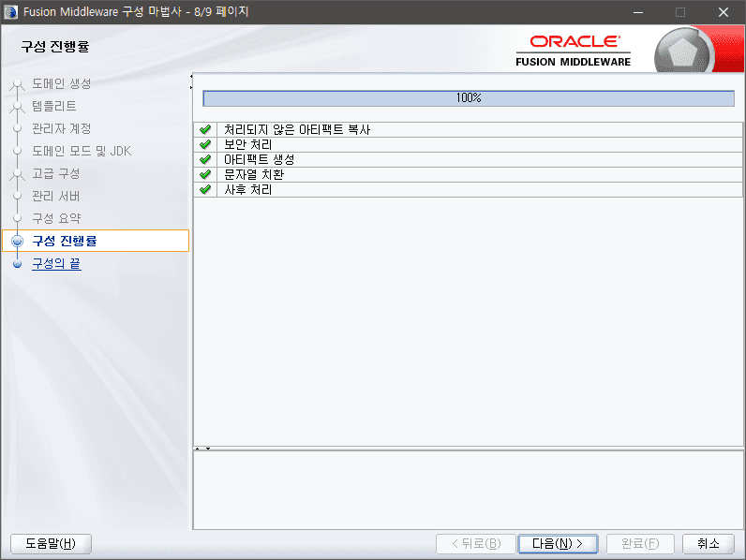The image size is (746, 560).
Task: Click step node icon beside 도메인 모드 및 JDK
Action: point(18,151)
